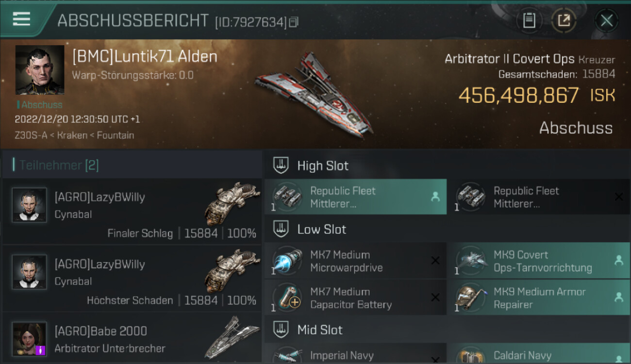
Task: Select the MK9 Covert Ops-Tarnvorrichtung item
Action: [x=539, y=261]
